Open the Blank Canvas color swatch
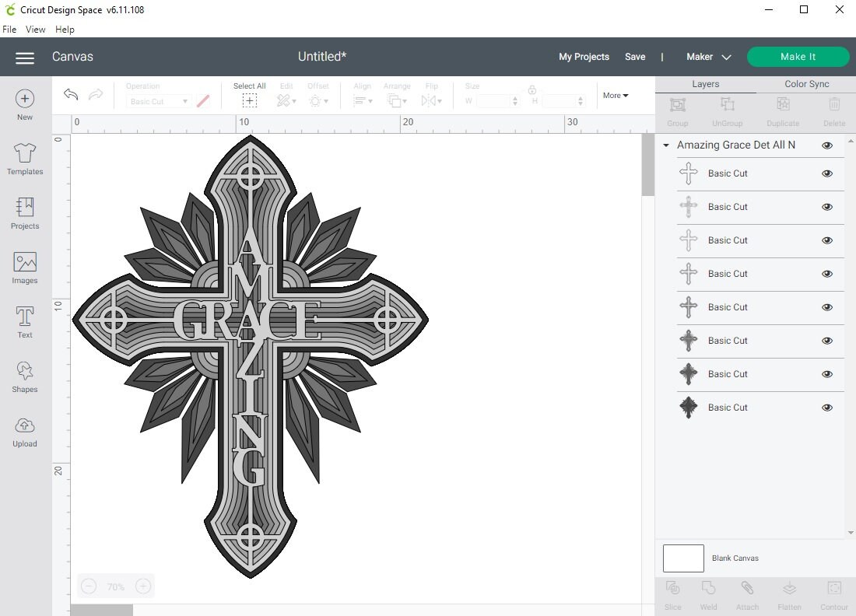The width and height of the screenshot is (856, 616). (683, 558)
